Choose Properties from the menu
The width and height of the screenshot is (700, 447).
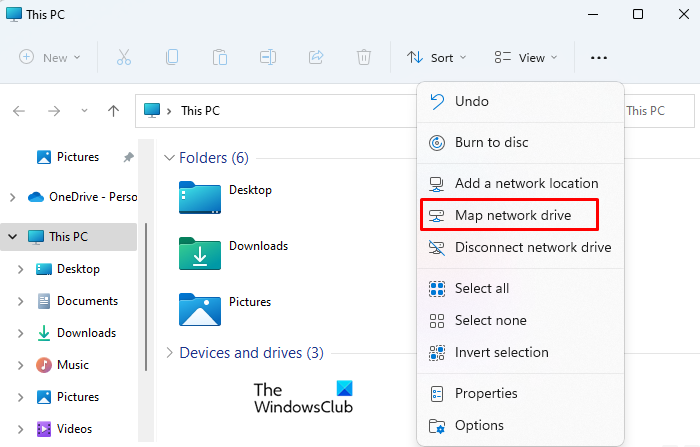tap(520, 393)
